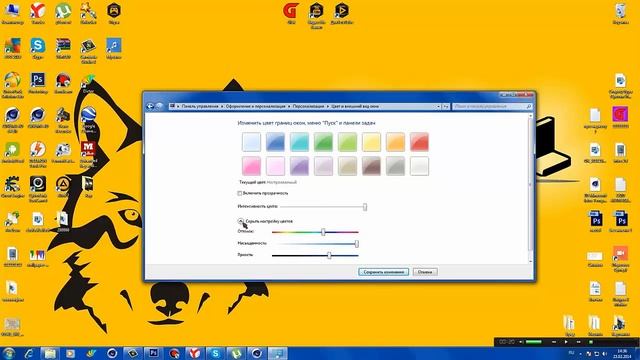Show hidden icons in the system tray
This screenshot has height=360, width=640.
tap(580, 353)
